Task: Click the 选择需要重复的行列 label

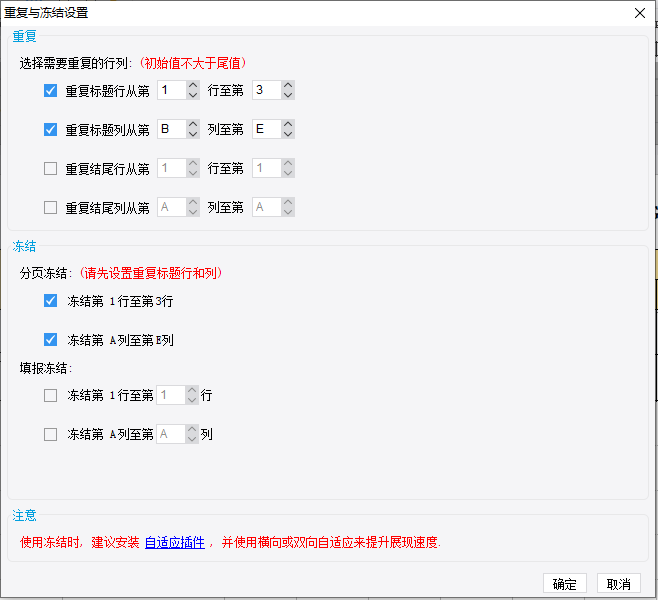Action: pyautogui.click(x=76, y=63)
